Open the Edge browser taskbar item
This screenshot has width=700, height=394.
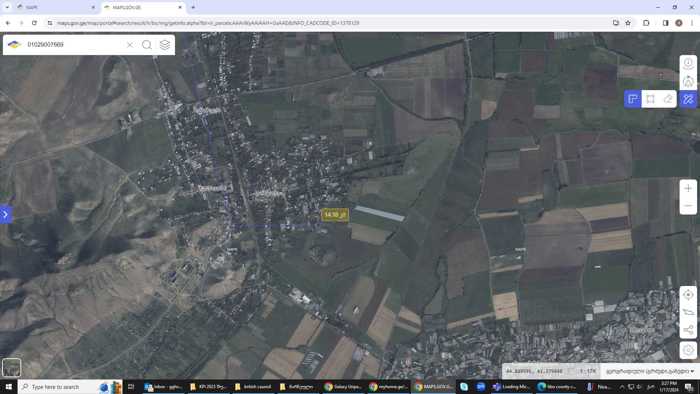click(557, 387)
